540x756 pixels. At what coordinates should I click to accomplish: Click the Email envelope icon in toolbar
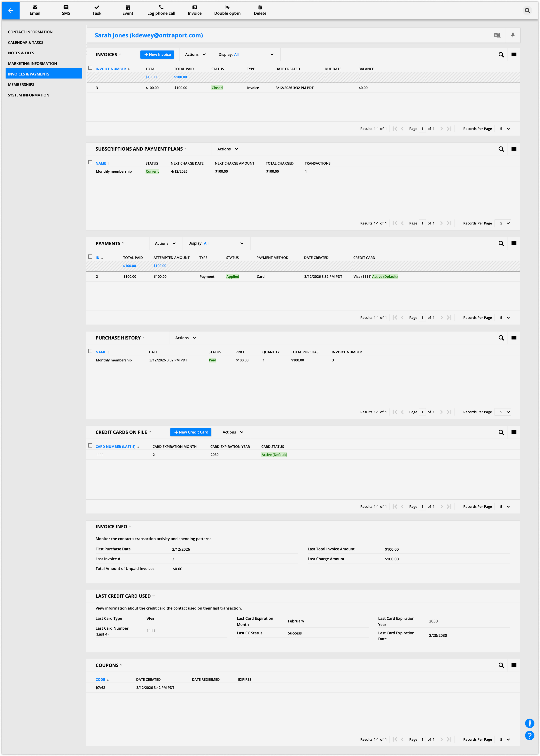tap(35, 7)
